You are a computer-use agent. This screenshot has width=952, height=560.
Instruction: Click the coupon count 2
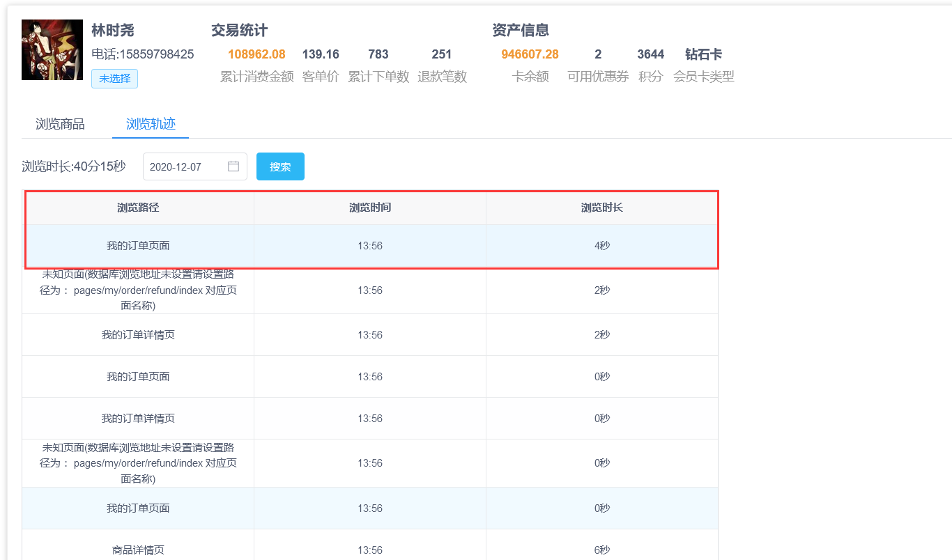click(598, 54)
